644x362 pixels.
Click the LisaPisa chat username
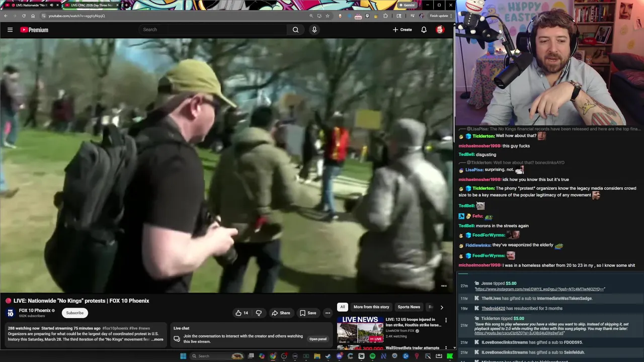coord(474,170)
